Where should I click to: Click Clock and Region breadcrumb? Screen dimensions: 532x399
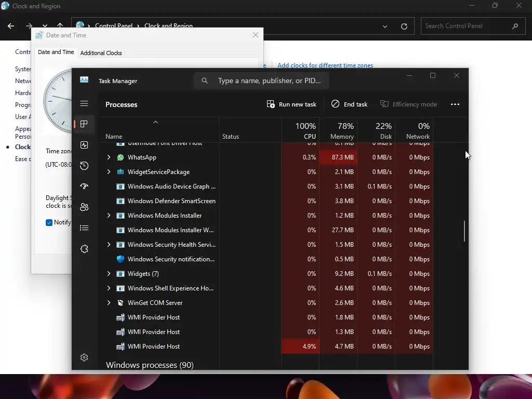point(168,26)
